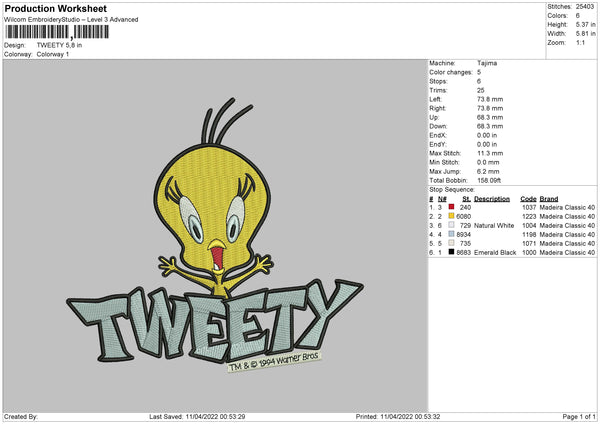The image size is (600, 424).
Task: Click the Tweety embroidery design preview
Action: pyautogui.click(x=215, y=235)
